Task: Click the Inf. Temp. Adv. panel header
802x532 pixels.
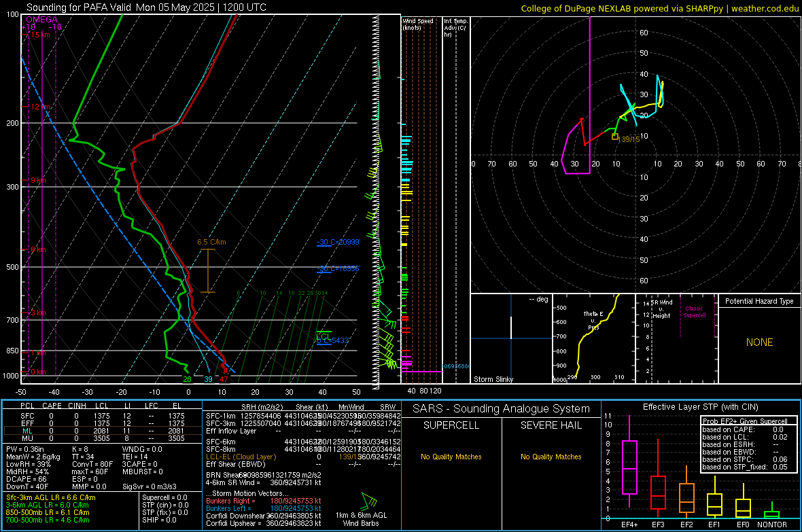Action: 455,28
